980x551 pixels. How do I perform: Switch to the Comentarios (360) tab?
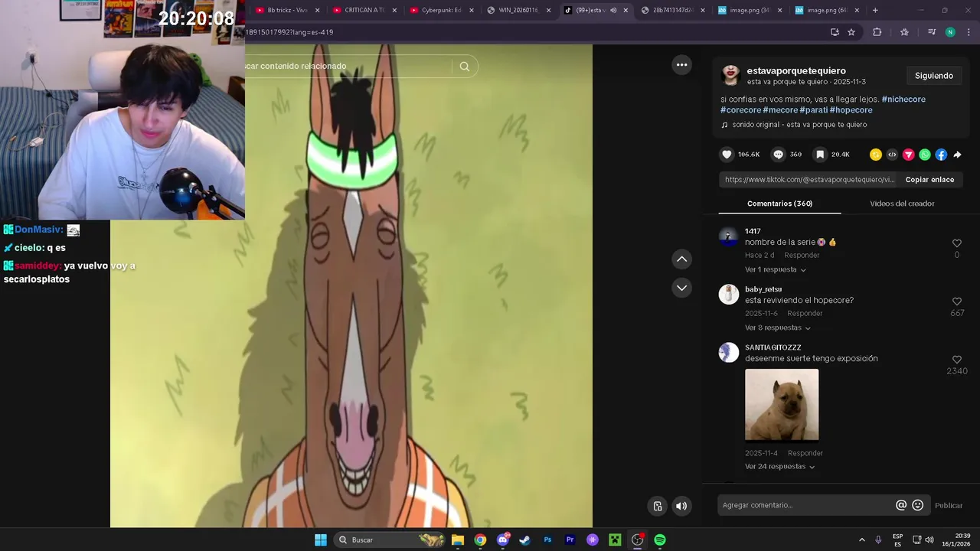(779, 204)
